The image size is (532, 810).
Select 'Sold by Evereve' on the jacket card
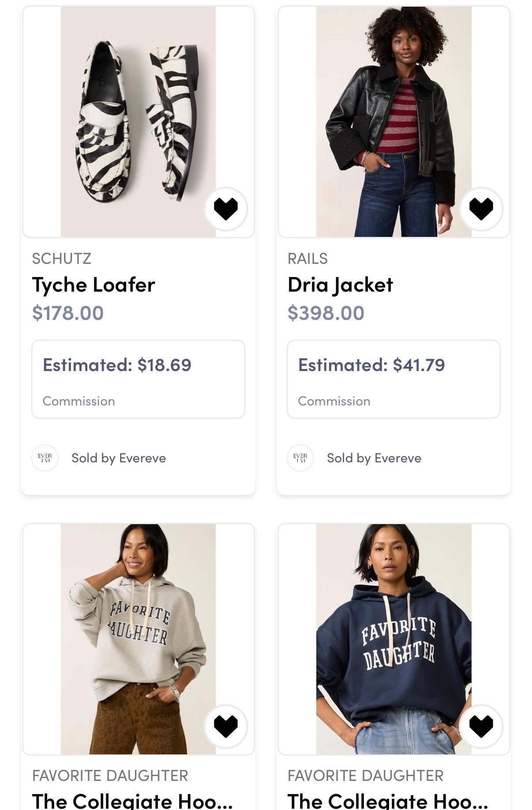point(374,458)
